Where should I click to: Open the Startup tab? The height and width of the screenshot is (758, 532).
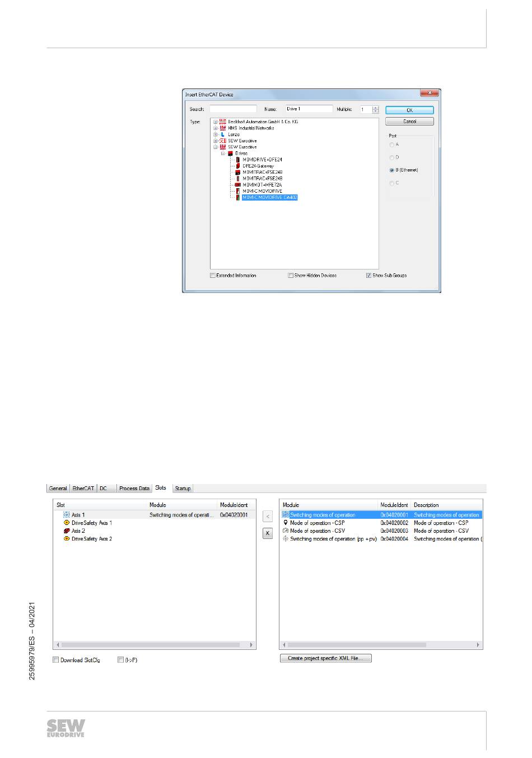183,489
